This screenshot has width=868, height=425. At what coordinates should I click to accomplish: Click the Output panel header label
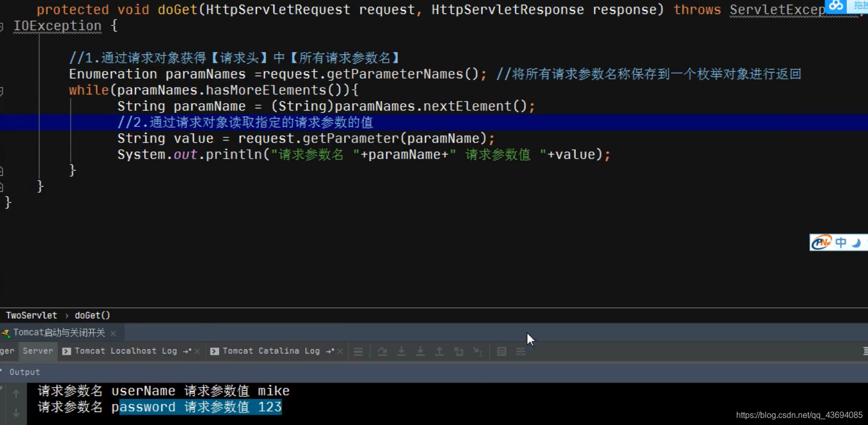24,372
